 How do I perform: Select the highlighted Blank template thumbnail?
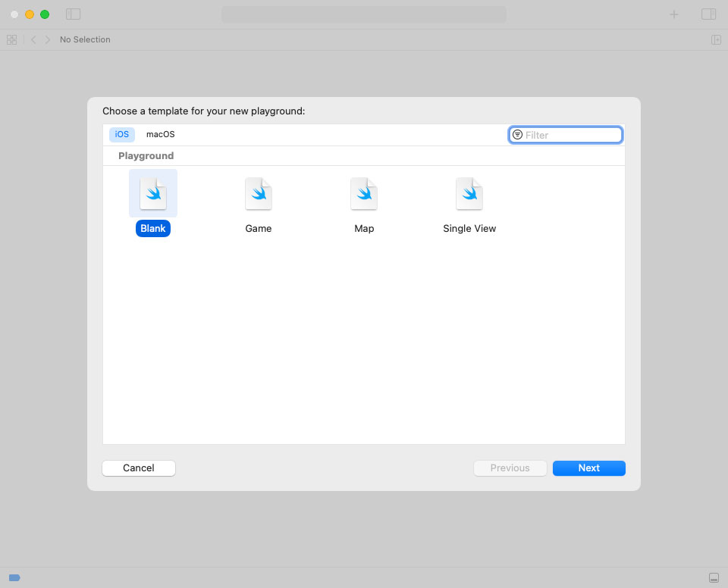153,193
